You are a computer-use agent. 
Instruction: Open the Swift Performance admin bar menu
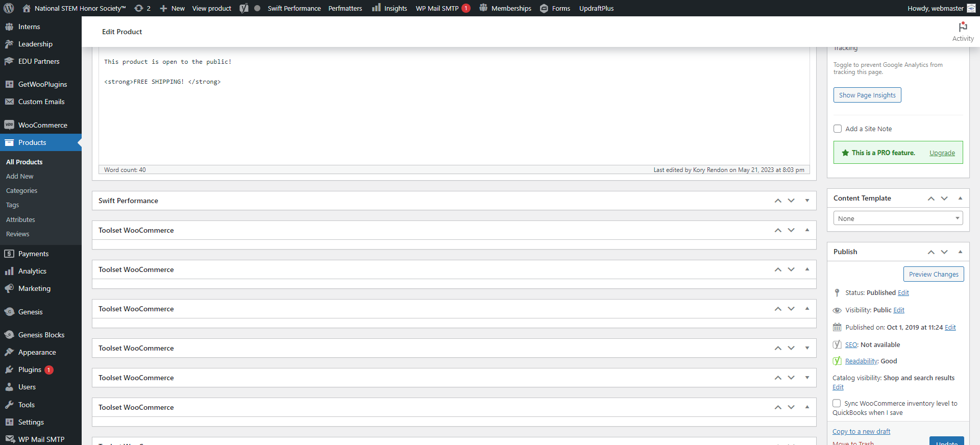click(x=294, y=8)
